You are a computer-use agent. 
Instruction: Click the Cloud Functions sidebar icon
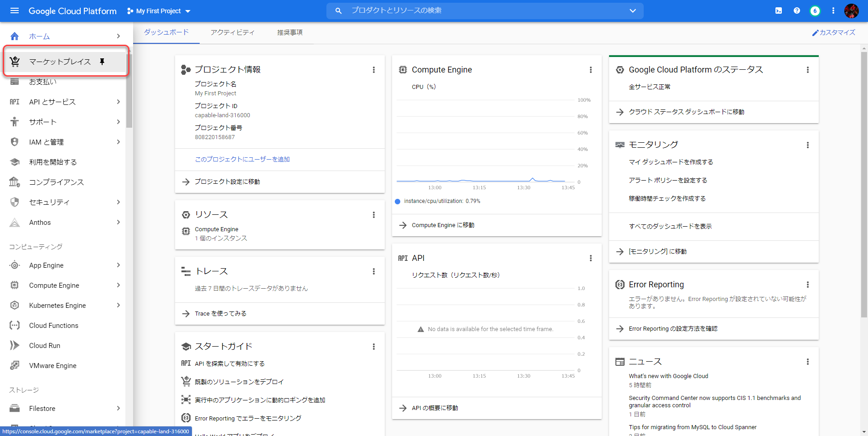point(15,325)
